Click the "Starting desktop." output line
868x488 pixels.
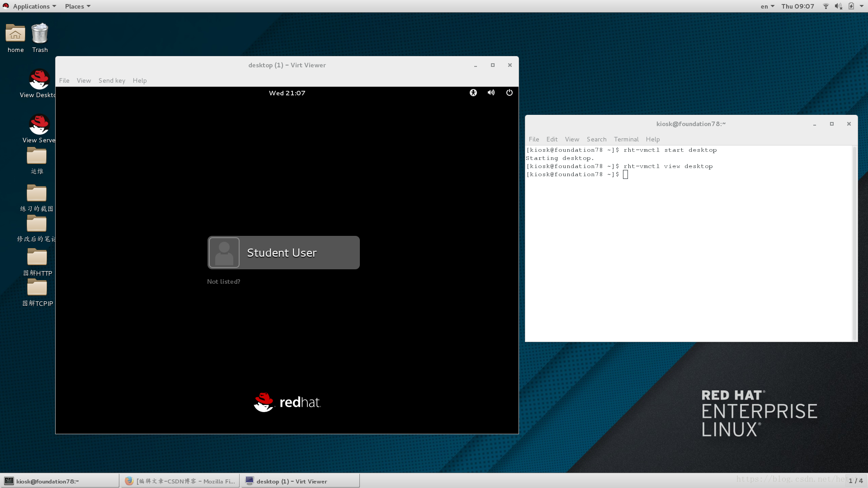pyautogui.click(x=560, y=158)
